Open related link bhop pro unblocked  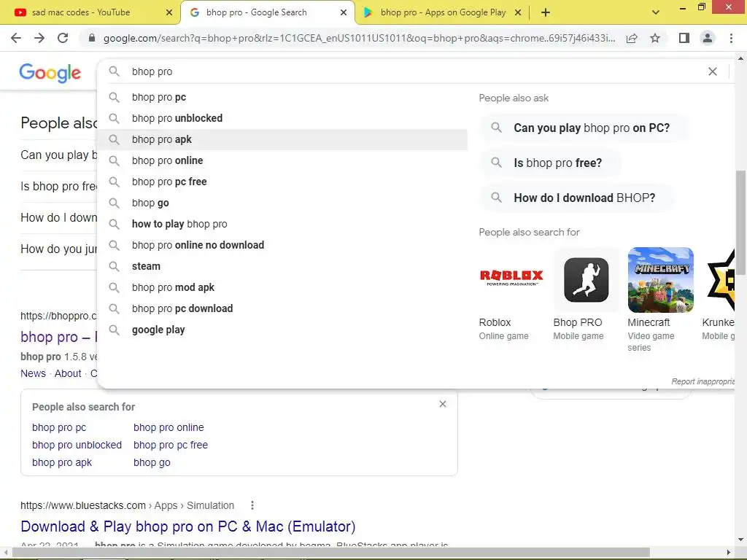point(77,445)
